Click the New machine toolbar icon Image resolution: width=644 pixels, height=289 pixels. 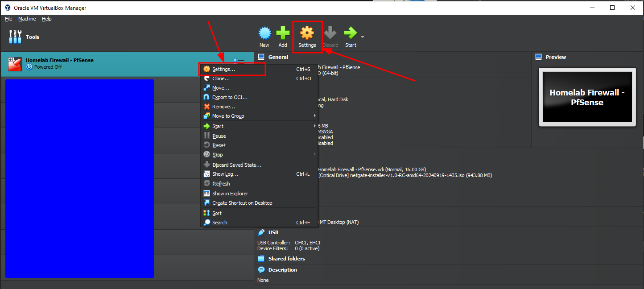coord(264,37)
